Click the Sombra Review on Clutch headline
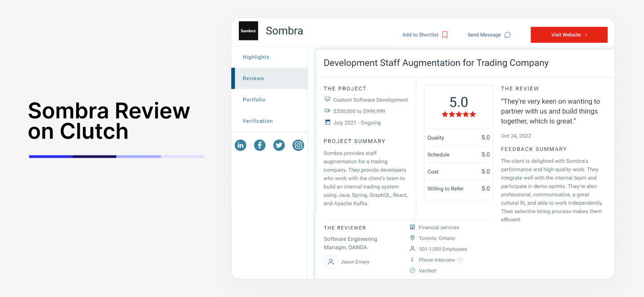The image size is (644, 297). click(x=109, y=121)
